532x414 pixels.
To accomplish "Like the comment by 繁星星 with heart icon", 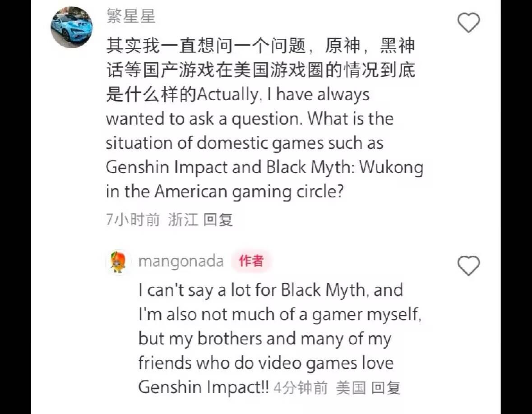I will 468,23.
